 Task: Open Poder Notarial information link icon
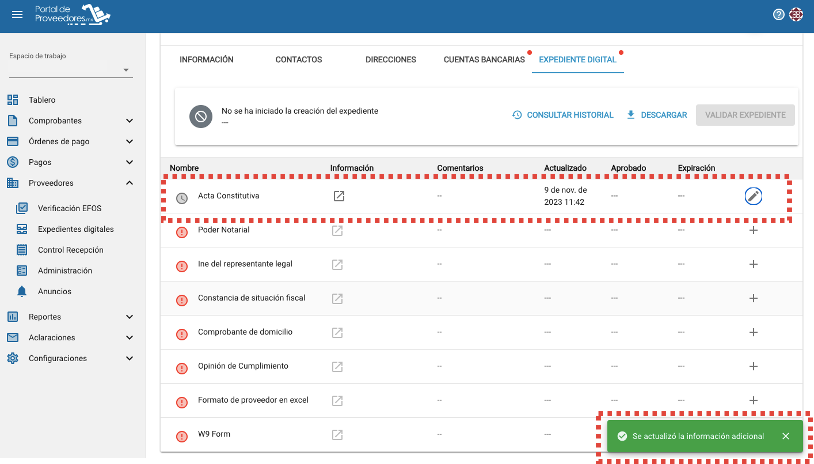337,230
